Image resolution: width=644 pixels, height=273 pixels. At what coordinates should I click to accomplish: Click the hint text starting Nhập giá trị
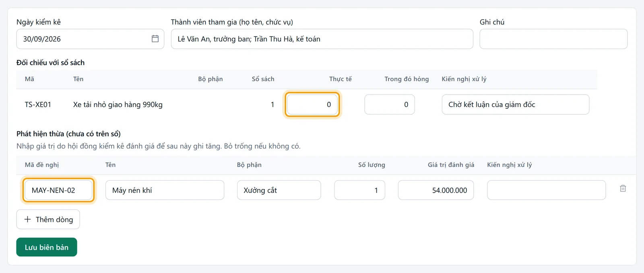(x=159, y=146)
